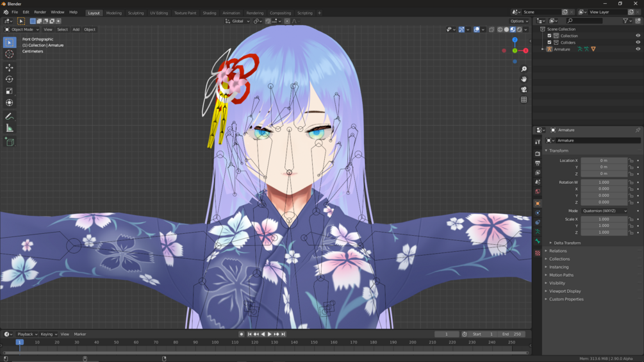Open the Quaternion rotation Mode dropdown
The width and height of the screenshot is (644, 362).
coord(604,211)
